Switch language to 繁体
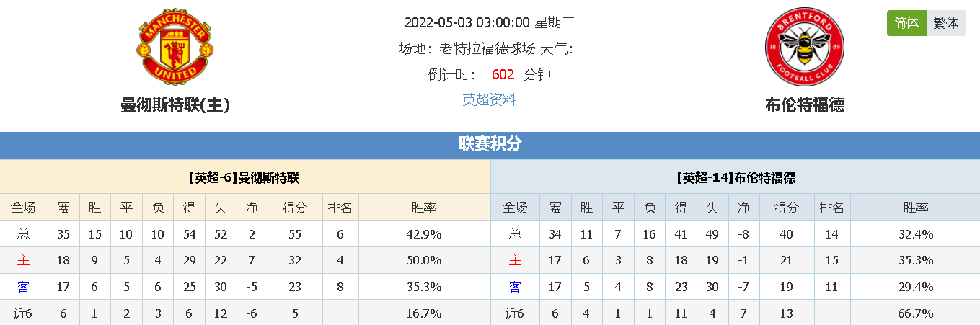Image resolution: width=980 pixels, height=325 pixels. pyautogui.click(x=946, y=23)
